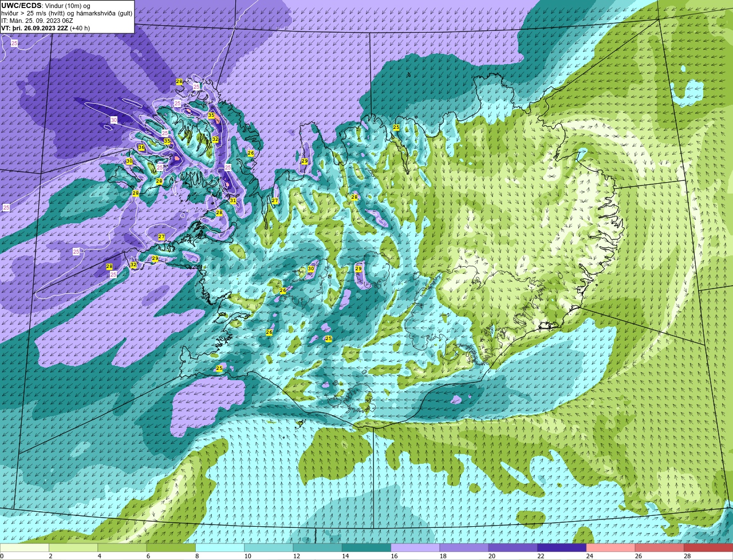Click legend tick label "4"
The width and height of the screenshot is (733, 560).
point(98,556)
